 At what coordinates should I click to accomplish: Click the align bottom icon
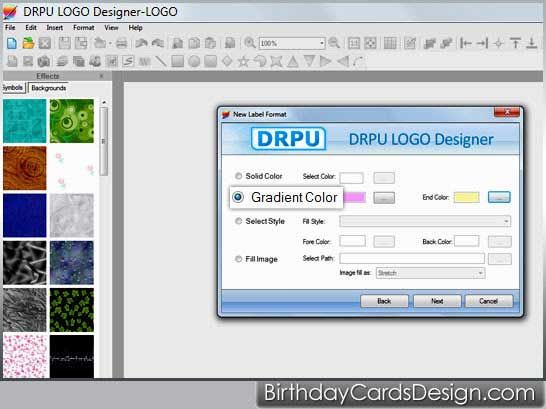tap(532, 43)
